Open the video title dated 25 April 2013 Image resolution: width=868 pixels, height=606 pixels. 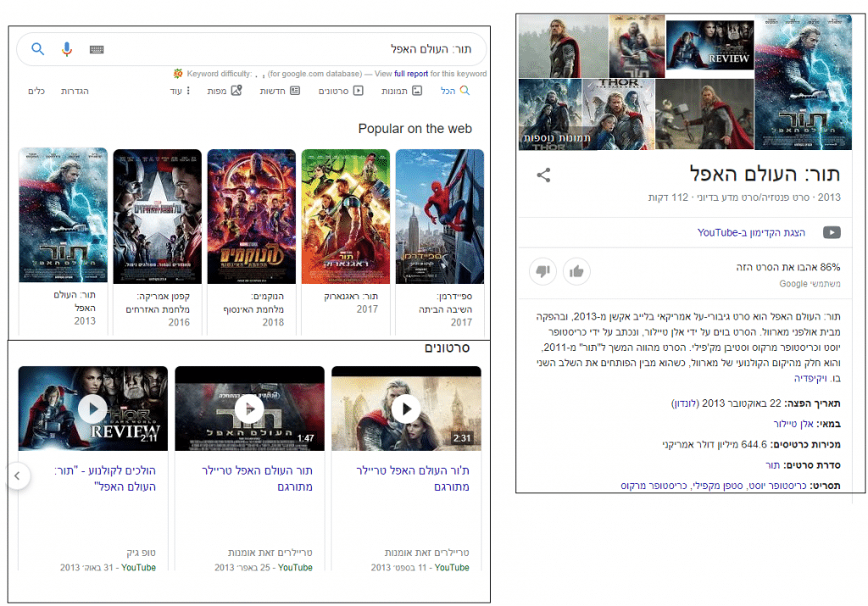258,478
